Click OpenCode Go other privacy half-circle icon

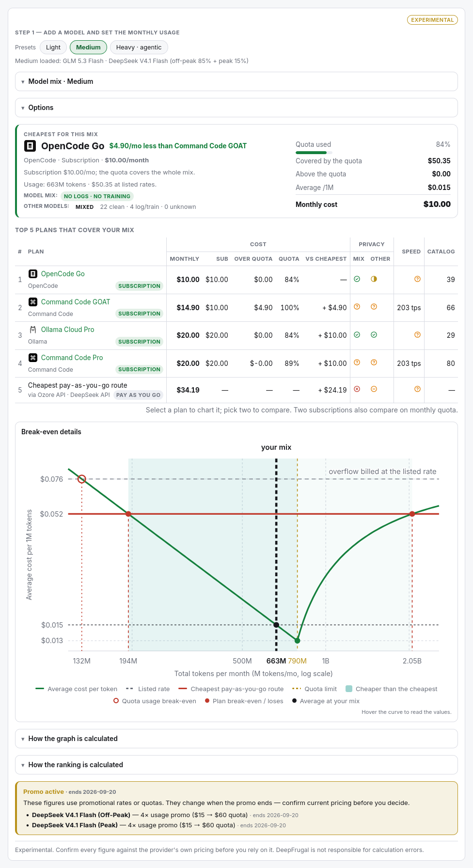374,279
